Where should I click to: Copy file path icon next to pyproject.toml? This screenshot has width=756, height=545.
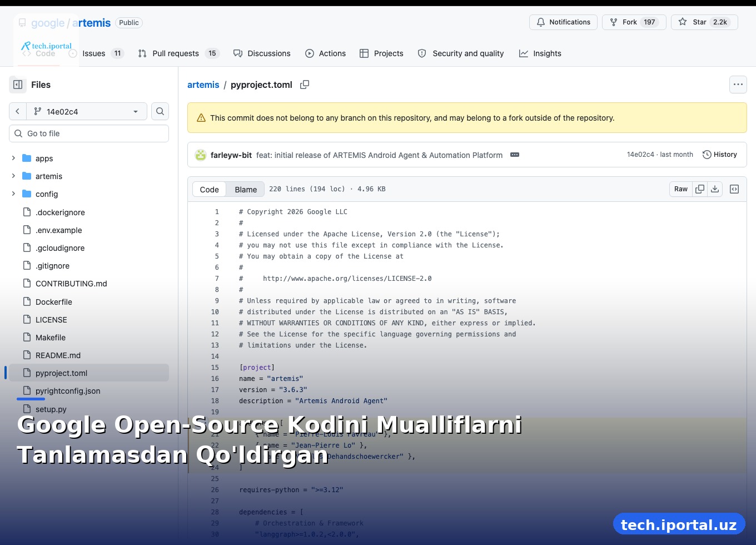pos(305,85)
